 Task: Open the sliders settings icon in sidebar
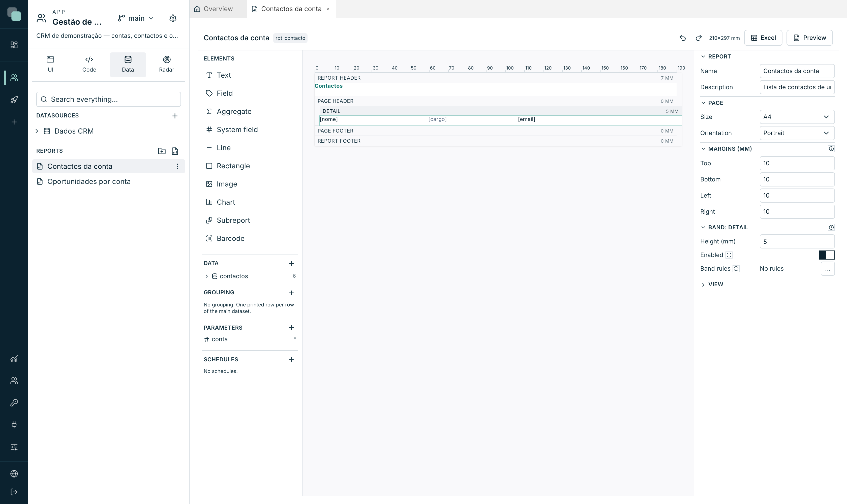point(14,447)
